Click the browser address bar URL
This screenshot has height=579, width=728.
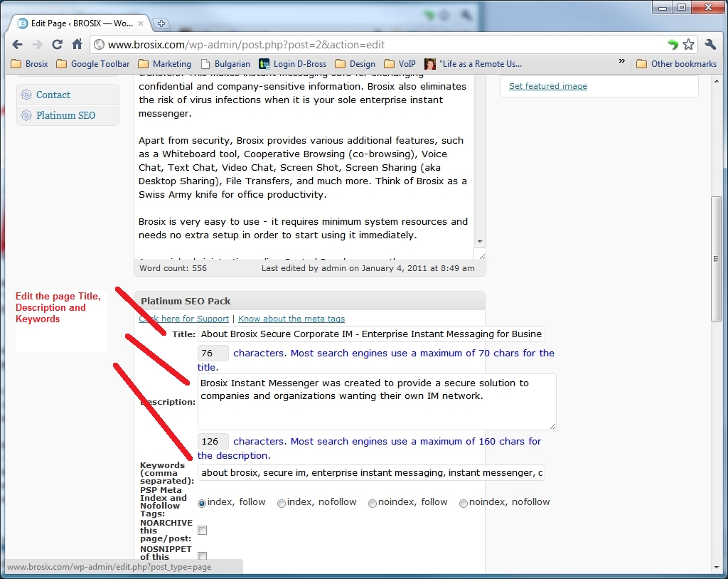point(246,45)
